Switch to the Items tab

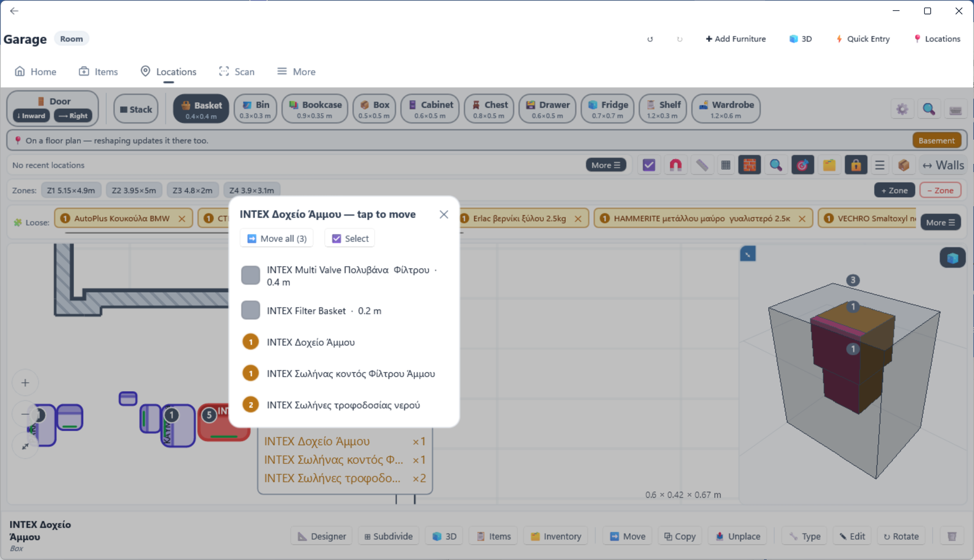(98, 71)
